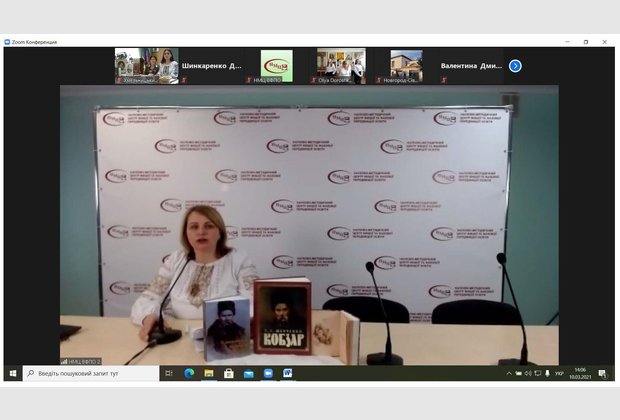Open the УКР keyboard language switcher
The width and height of the screenshot is (620, 420).
pyautogui.click(x=560, y=373)
